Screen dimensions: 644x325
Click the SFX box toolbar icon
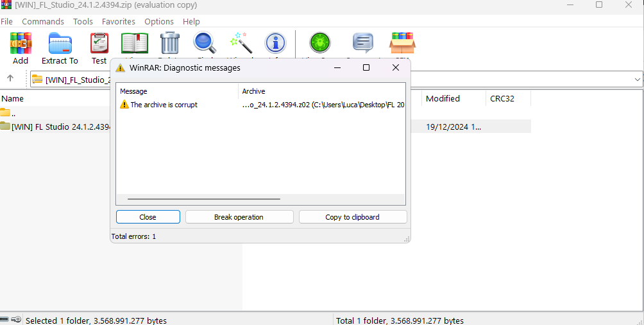[402, 43]
